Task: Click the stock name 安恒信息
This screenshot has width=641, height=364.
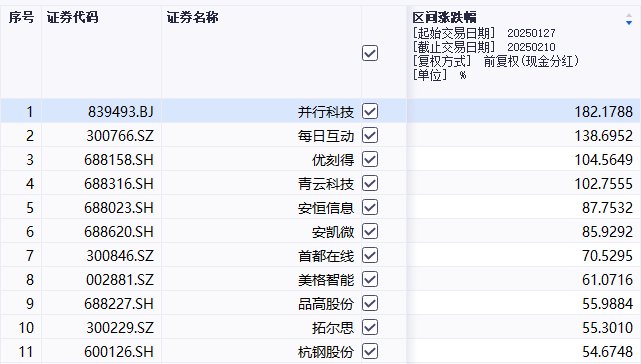Action: [x=326, y=208]
